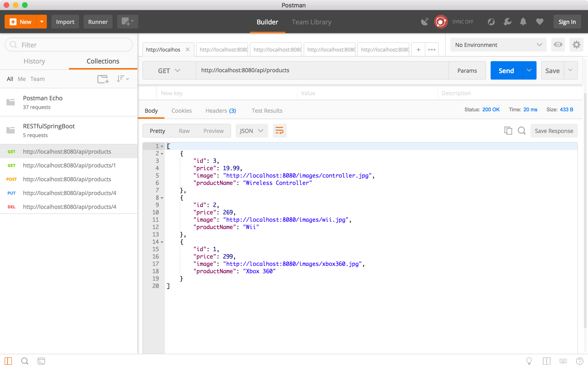Collapse the JSON array at line 1

pos(162,146)
